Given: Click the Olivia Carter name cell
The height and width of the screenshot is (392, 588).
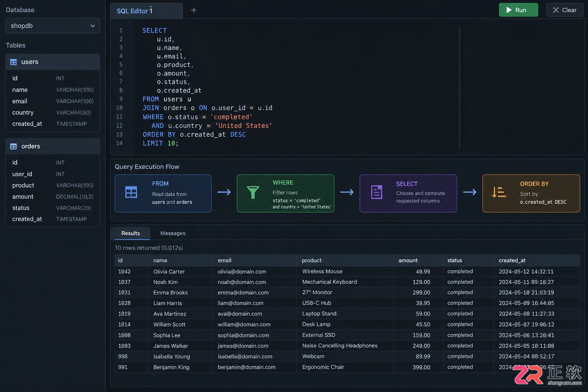Looking at the screenshot, I should [x=169, y=272].
